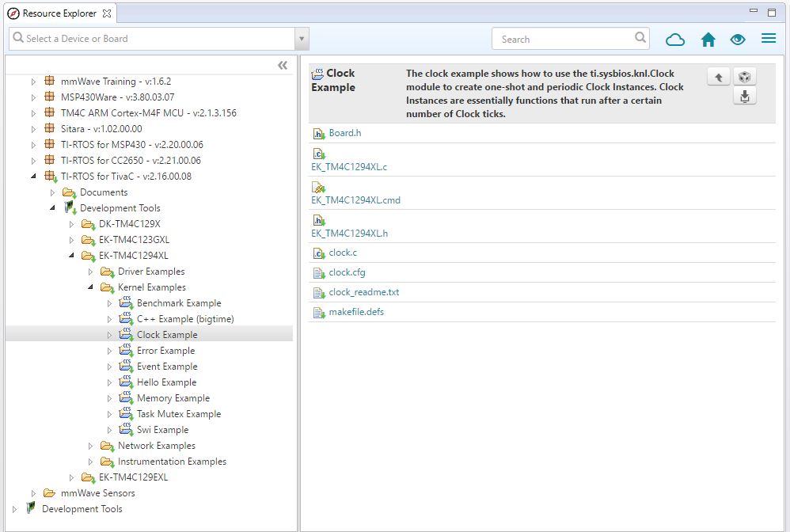Screen dimensions: 790x532
Task: Open the clock.c link
Action: [343, 253]
